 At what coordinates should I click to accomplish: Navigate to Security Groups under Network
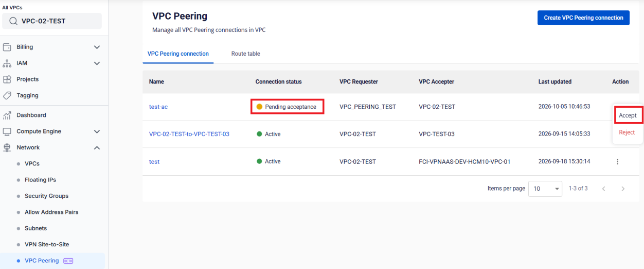tap(46, 196)
